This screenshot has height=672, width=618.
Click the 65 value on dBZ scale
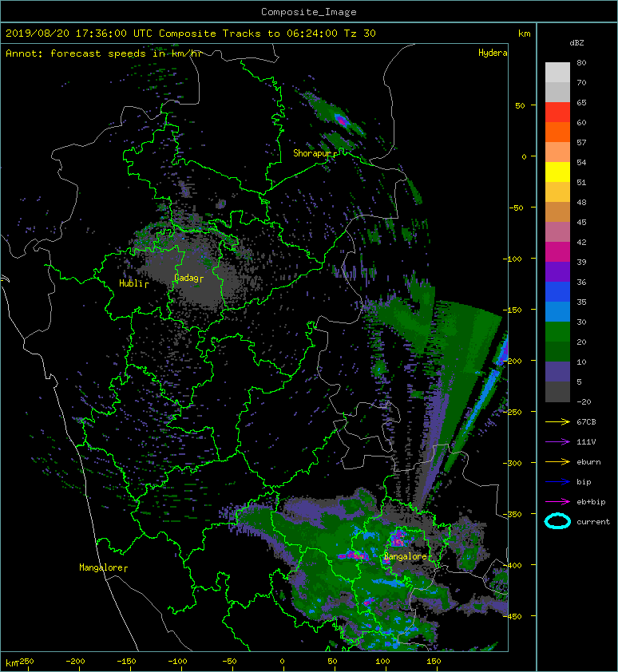coord(581,102)
